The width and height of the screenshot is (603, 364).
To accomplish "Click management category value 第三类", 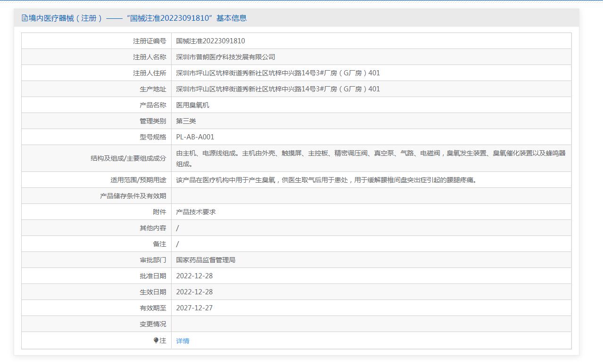I will pyautogui.click(x=186, y=121).
